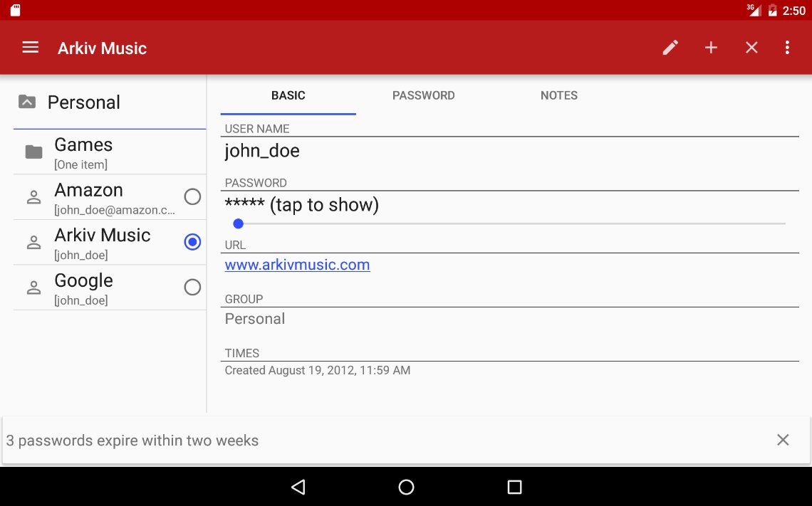Tap the pencil edit icon
812x506 pixels.
click(x=670, y=48)
